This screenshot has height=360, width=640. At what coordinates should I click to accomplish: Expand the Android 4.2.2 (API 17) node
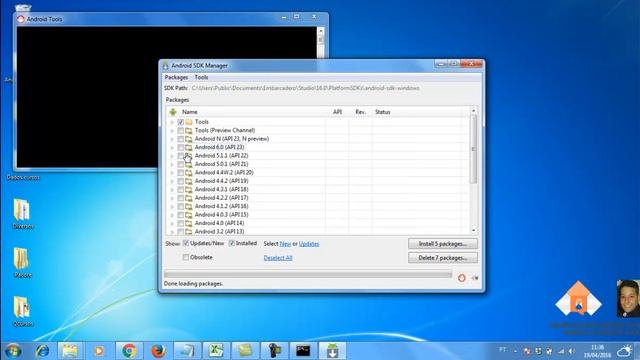[x=172, y=198]
